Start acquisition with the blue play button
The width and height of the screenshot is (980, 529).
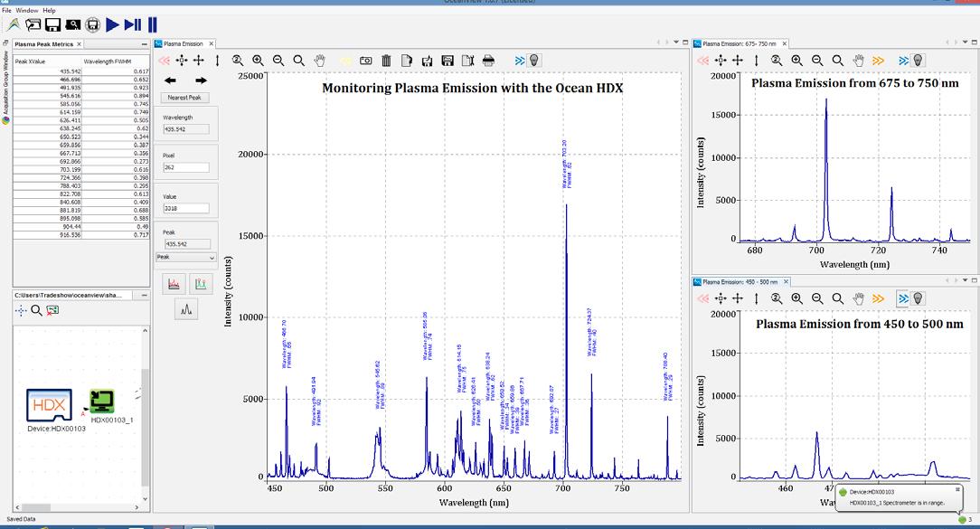(x=112, y=25)
